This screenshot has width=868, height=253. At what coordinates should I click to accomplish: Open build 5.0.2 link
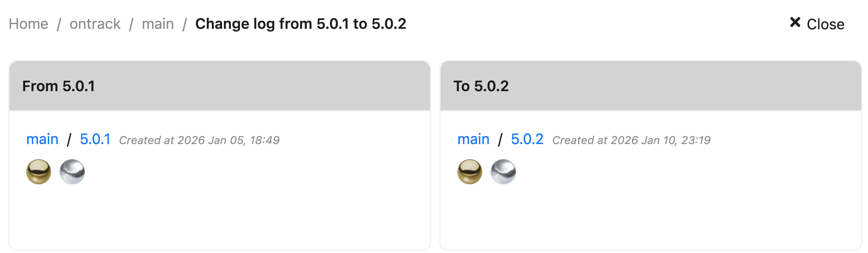click(527, 139)
